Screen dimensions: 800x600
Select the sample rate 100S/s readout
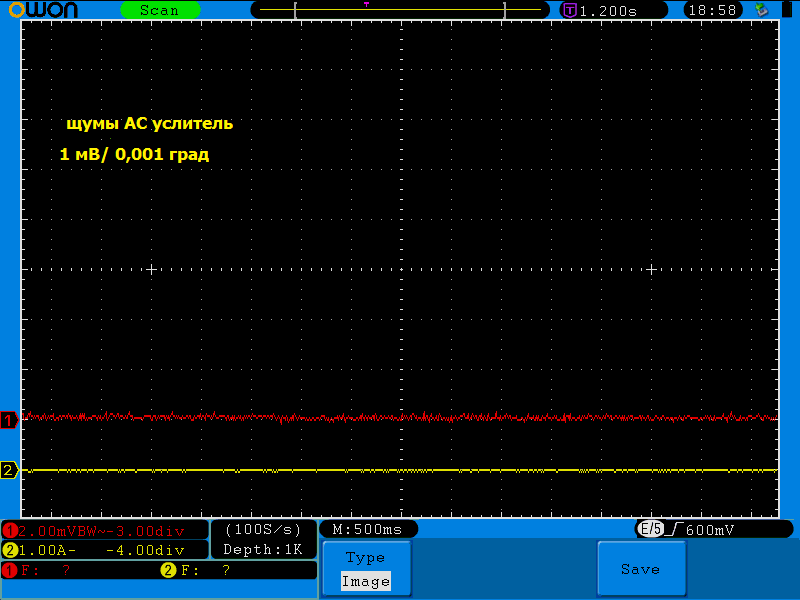pyautogui.click(x=263, y=529)
